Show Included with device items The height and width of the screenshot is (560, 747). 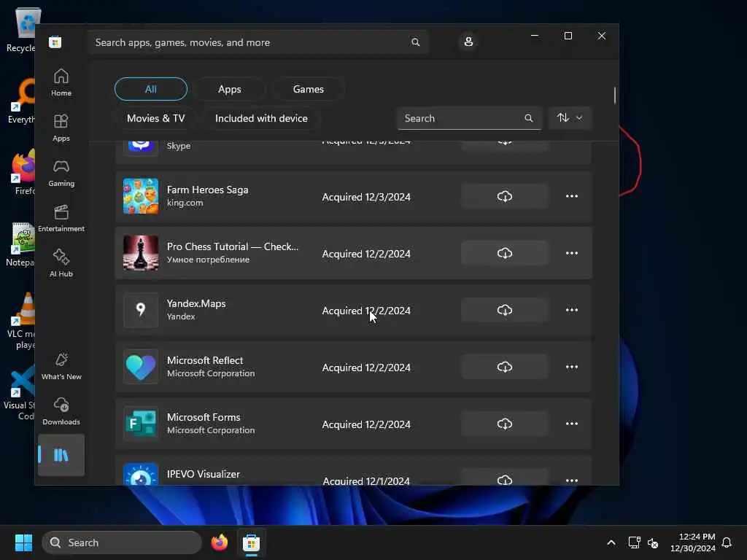point(261,118)
